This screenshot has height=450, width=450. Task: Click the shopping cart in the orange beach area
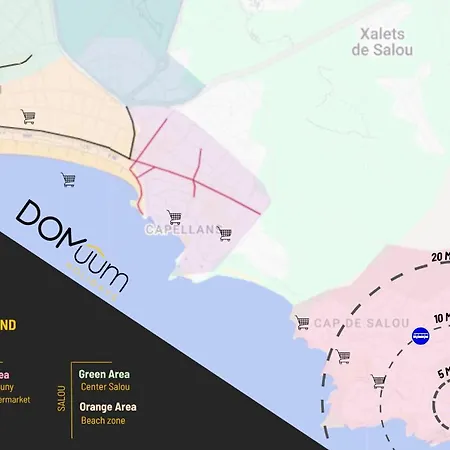[x=28, y=117]
